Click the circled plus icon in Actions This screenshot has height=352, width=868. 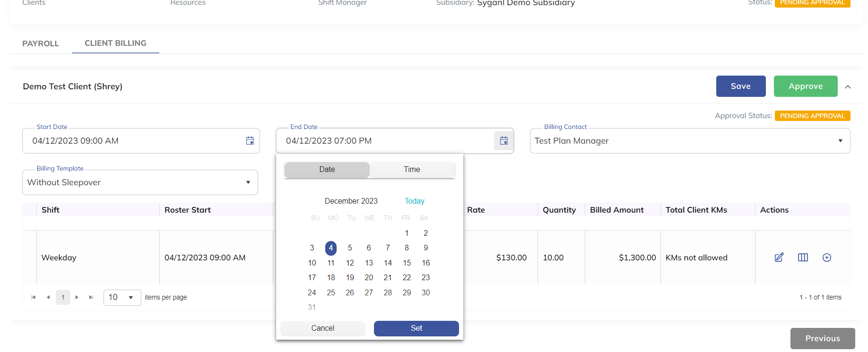click(x=826, y=258)
